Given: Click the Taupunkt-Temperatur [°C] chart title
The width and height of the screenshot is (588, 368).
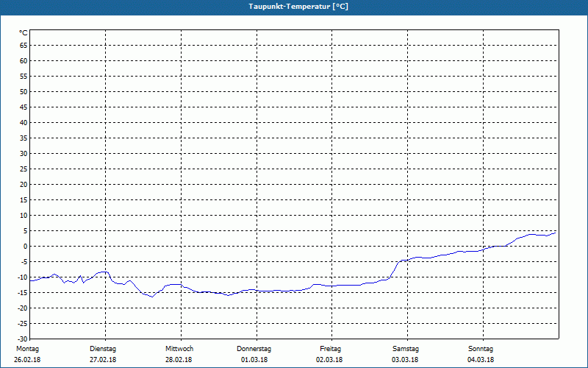Looking at the screenshot, I should (x=298, y=7).
